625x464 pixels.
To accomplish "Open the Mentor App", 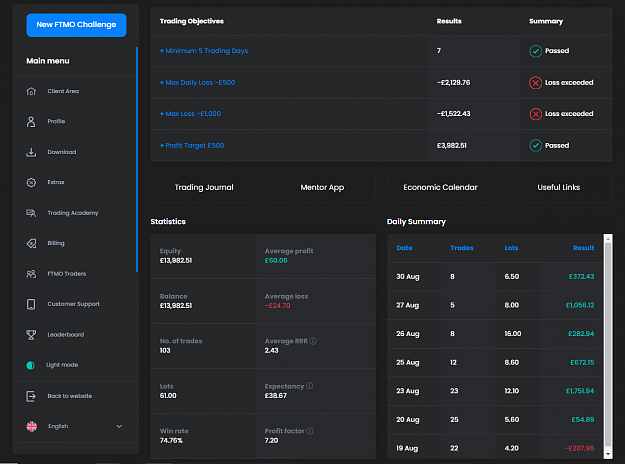I will pos(322,187).
